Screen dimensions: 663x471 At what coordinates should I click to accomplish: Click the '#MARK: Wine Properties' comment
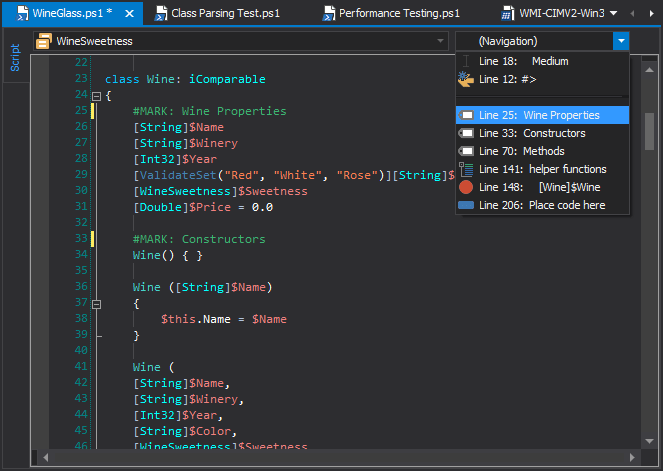tap(209, 111)
